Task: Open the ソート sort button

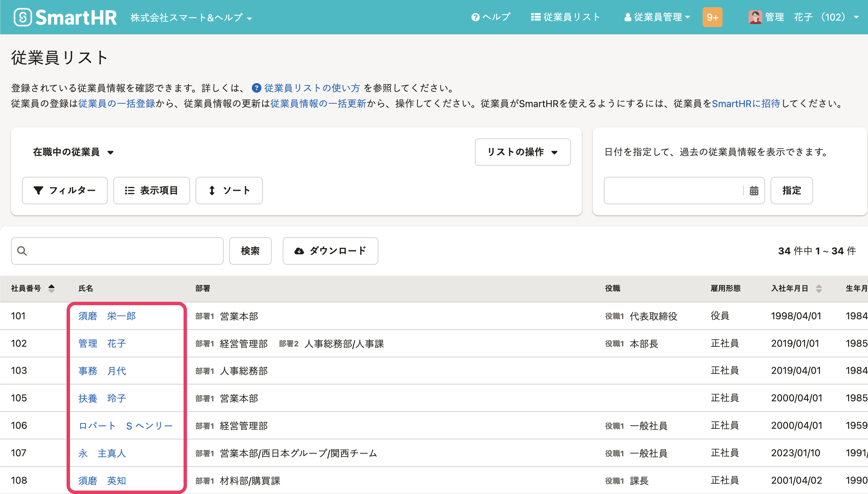Action: [229, 191]
